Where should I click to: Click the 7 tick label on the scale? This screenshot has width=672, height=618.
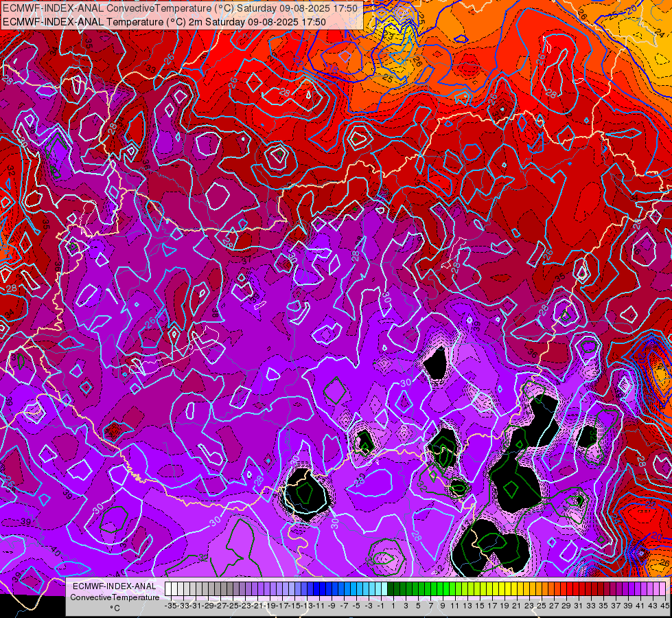430,606
